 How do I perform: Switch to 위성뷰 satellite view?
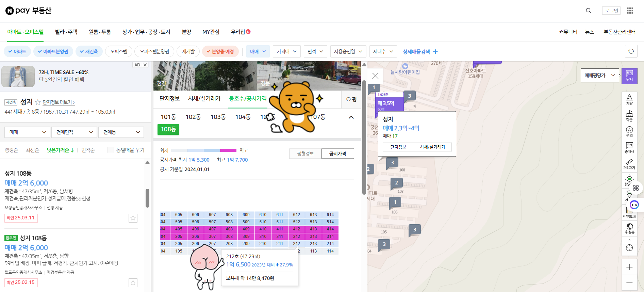click(629, 229)
